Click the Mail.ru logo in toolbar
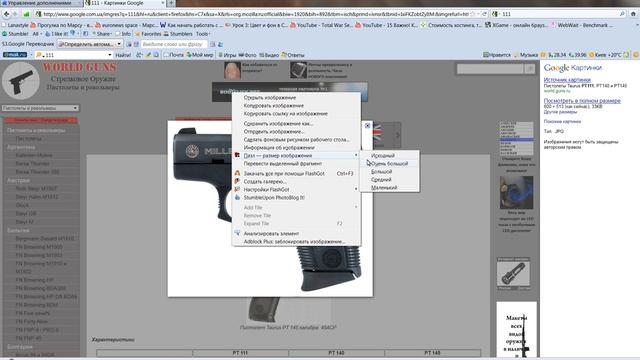The height and width of the screenshot is (360, 640). (15, 55)
